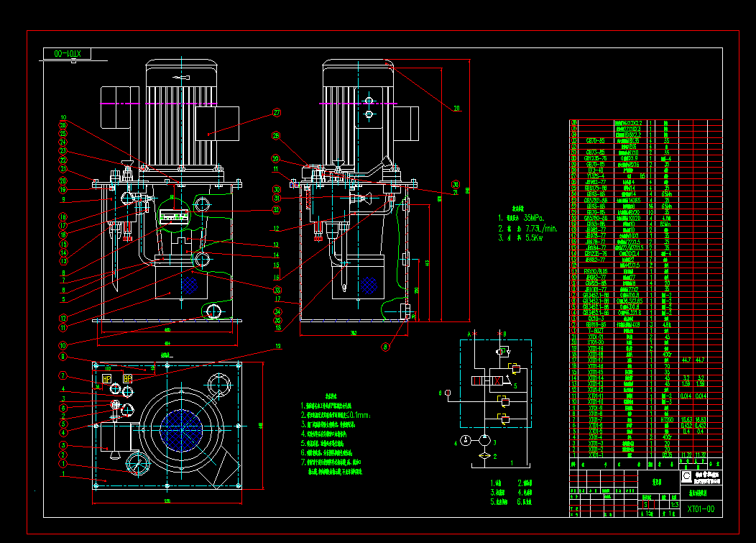Click the technical requirement line containing 0.1mm
This screenshot has height=543, width=756.
pos(336,414)
